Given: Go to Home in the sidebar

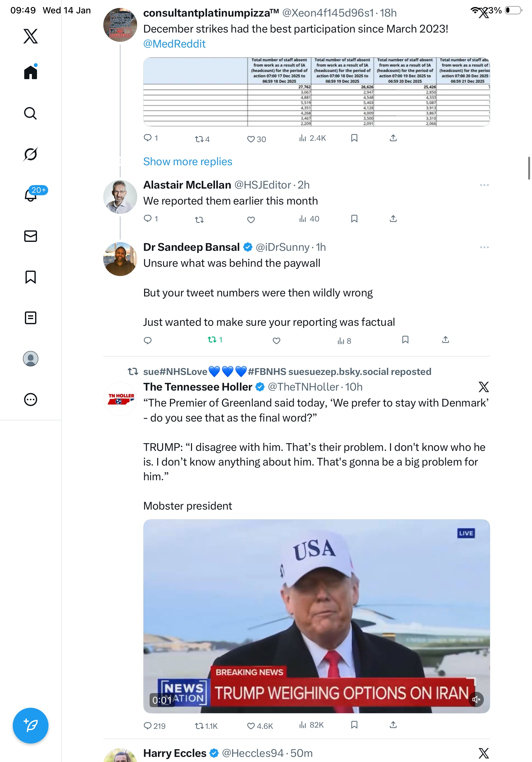Looking at the screenshot, I should point(31,72).
